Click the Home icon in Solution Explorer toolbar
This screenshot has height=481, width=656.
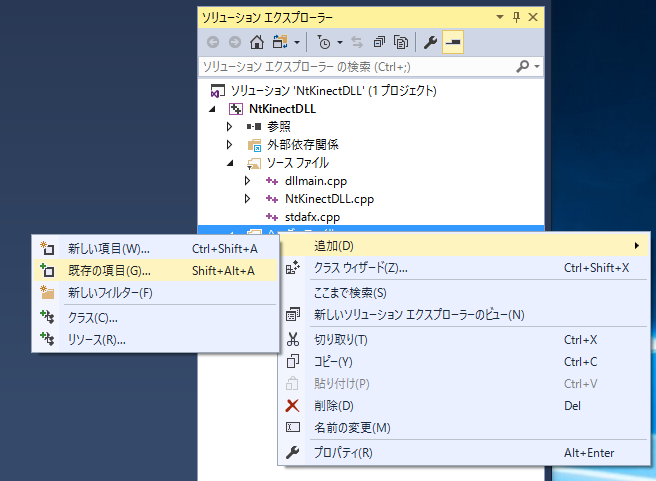pyautogui.click(x=256, y=42)
